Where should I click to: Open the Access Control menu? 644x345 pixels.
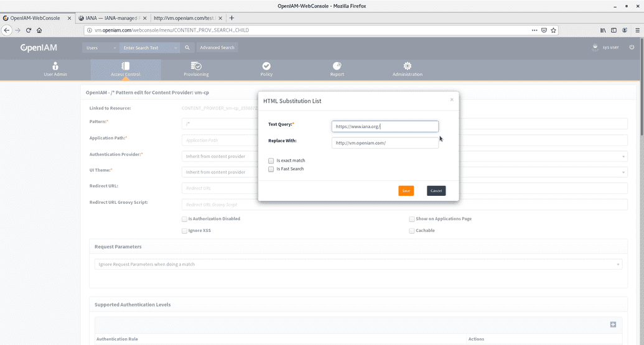pos(126,69)
